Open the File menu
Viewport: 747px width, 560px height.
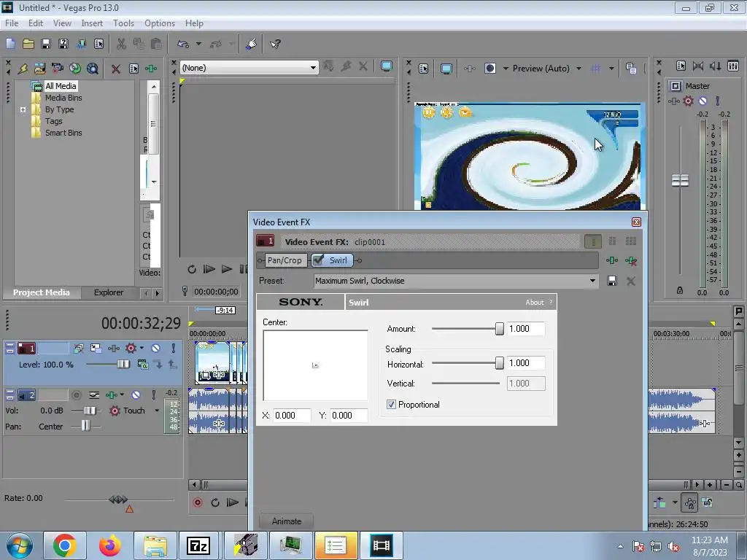[12, 23]
